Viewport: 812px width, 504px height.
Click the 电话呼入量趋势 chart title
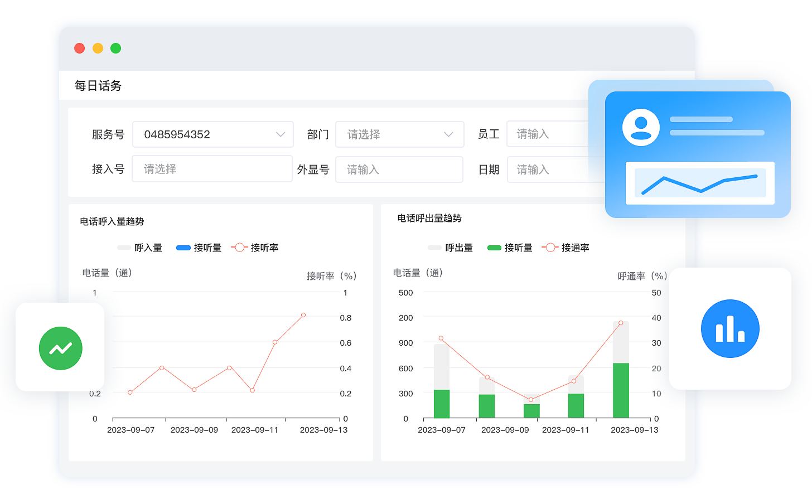pos(112,221)
